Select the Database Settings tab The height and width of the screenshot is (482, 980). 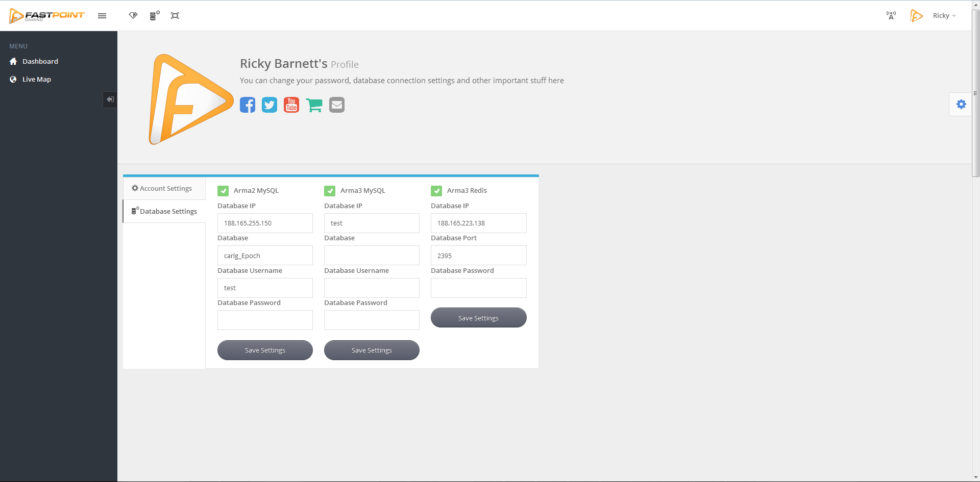click(164, 211)
